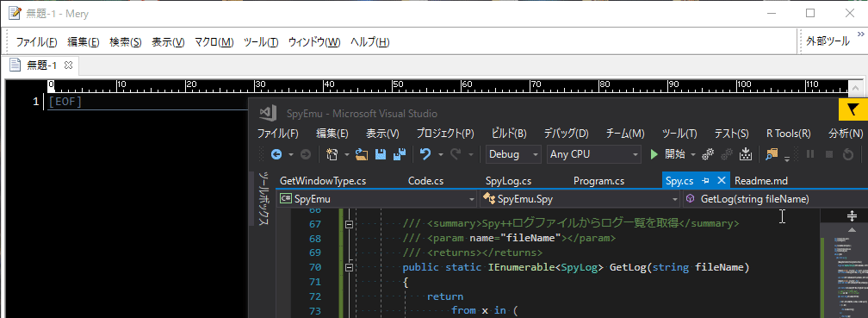Click download-tray icon in debug toolbar

tap(745, 154)
